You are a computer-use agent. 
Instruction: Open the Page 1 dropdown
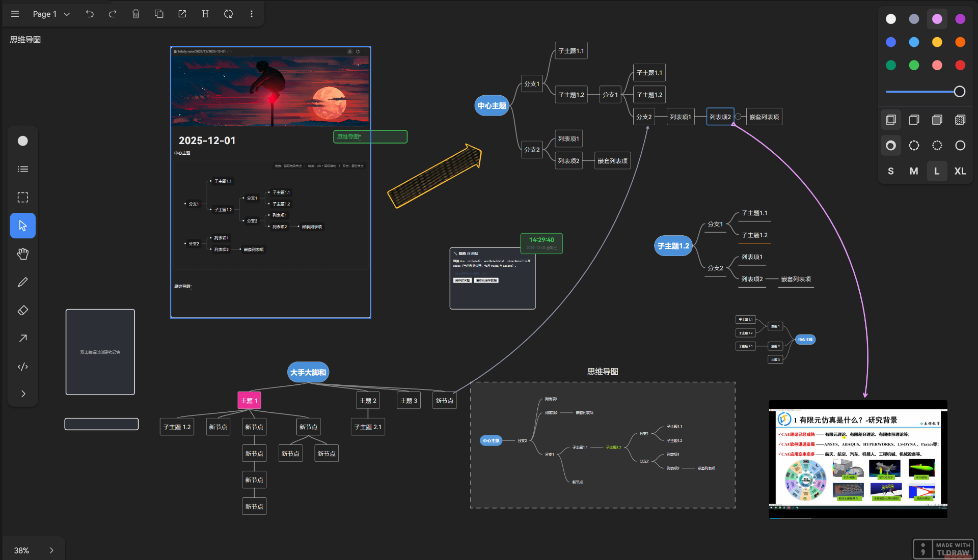51,14
